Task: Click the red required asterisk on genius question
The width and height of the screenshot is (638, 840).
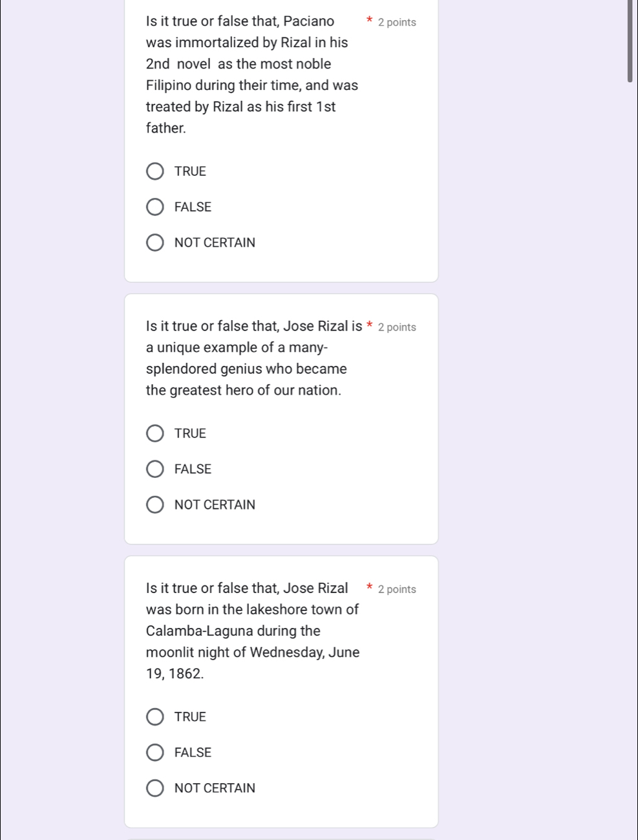Action: 369,325
